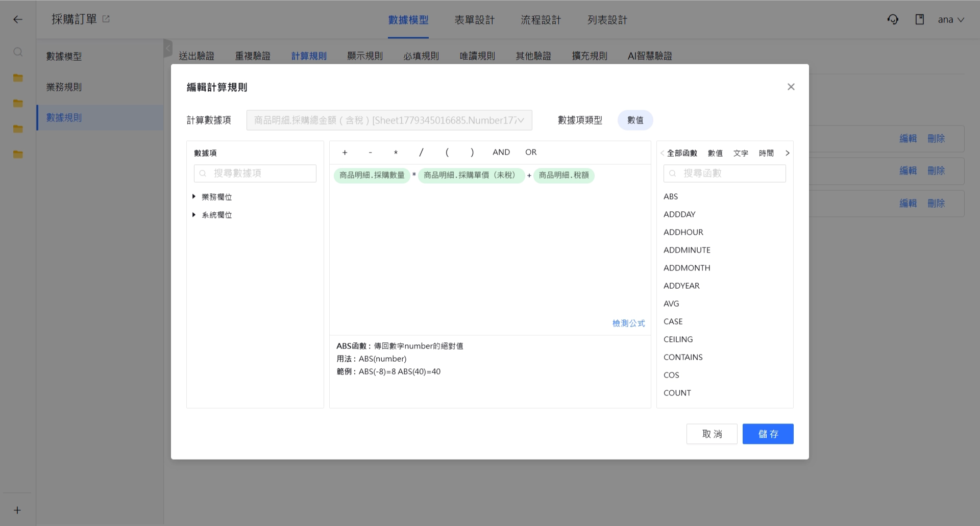This screenshot has width=980, height=526.
Task: Insert the right parenthesis
Action: click(x=472, y=153)
